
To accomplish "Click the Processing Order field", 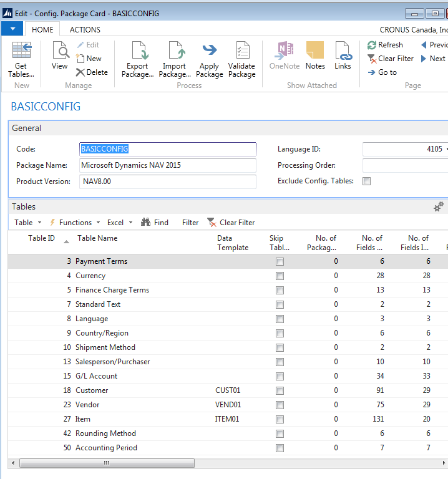I will coord(405,165).
